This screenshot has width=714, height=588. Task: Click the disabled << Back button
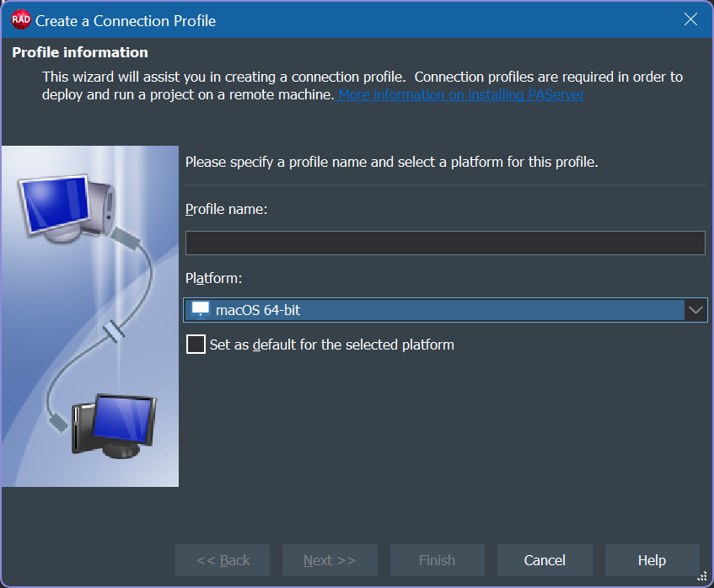[223, 560]
